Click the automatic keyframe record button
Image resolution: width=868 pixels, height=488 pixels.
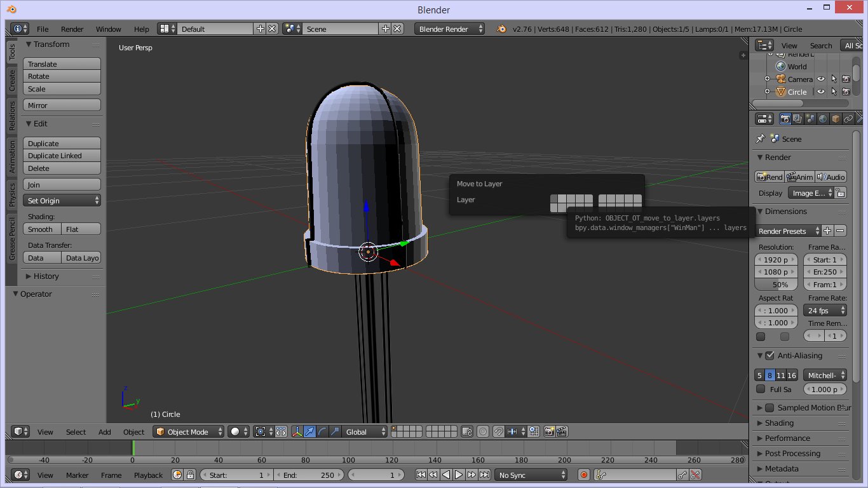[x=584, y=475]
